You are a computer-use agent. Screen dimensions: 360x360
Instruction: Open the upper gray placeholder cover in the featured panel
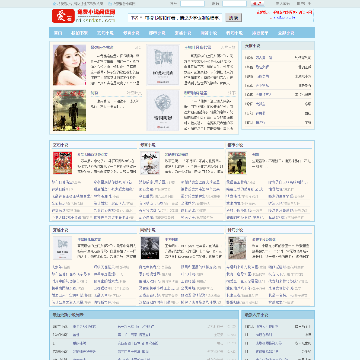pos(163,65)
